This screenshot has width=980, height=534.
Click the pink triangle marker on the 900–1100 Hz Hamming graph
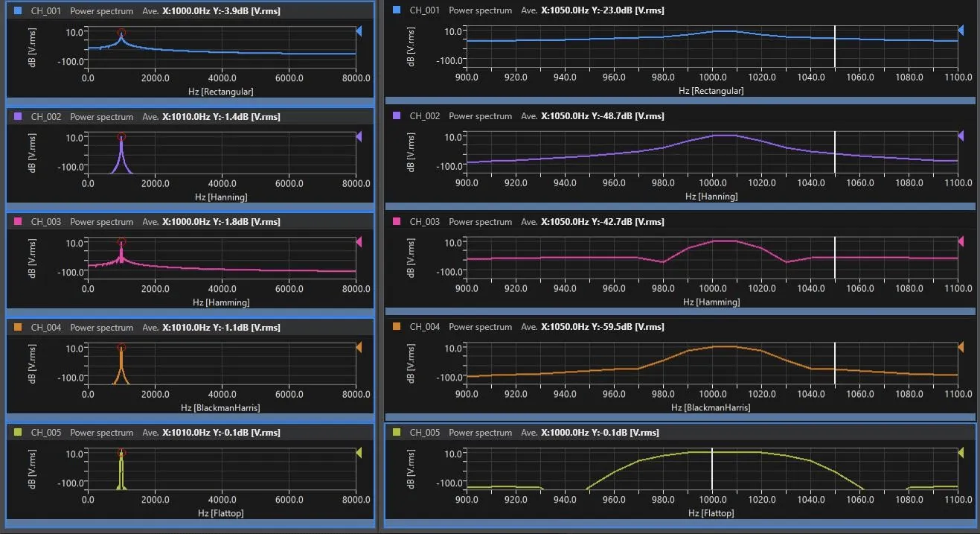coord(961,241)
